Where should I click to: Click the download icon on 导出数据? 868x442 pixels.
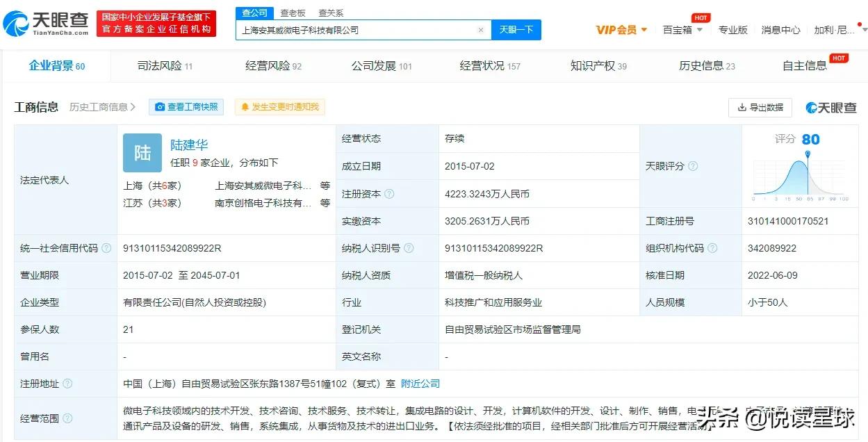[742, 108]
